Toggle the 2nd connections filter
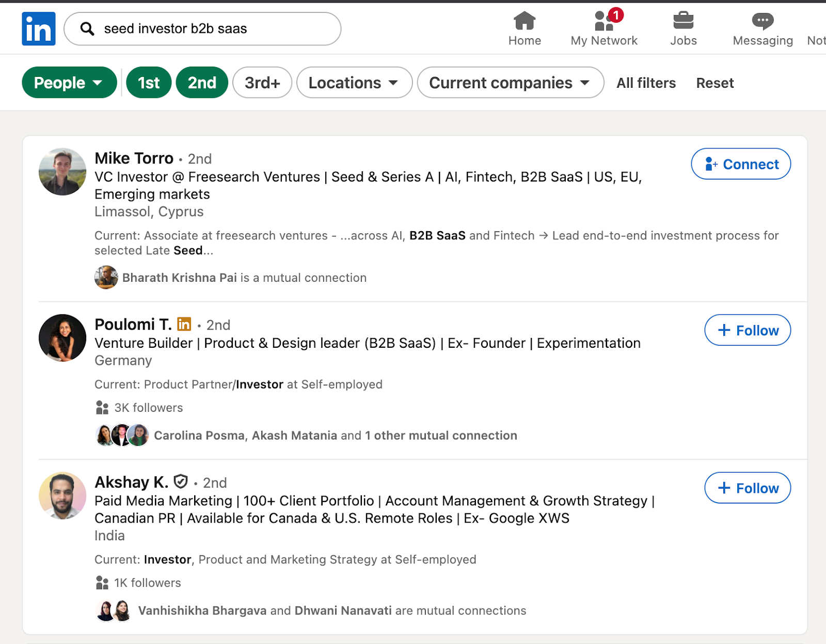The height and width of the screenshot is (644, 826). tap(202, 83)
